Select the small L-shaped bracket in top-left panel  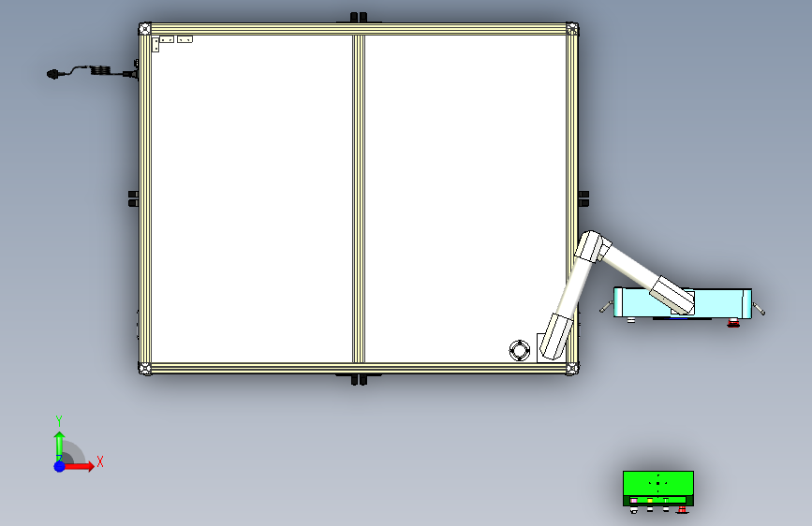[155, 45]
